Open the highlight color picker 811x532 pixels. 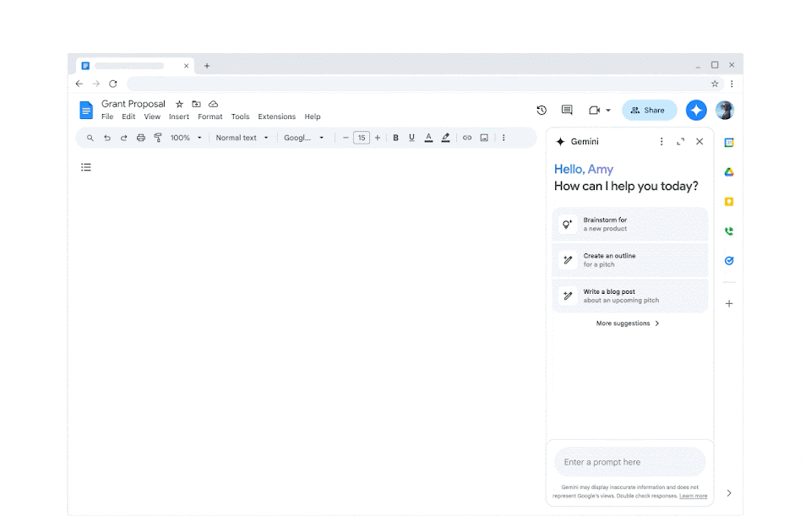[x=445, y=138]
